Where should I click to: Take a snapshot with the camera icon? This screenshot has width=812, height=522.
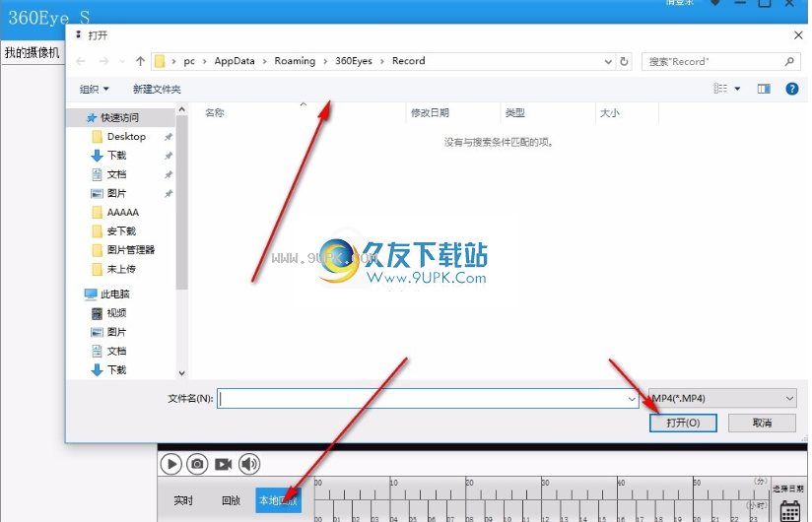click(197, 464)
